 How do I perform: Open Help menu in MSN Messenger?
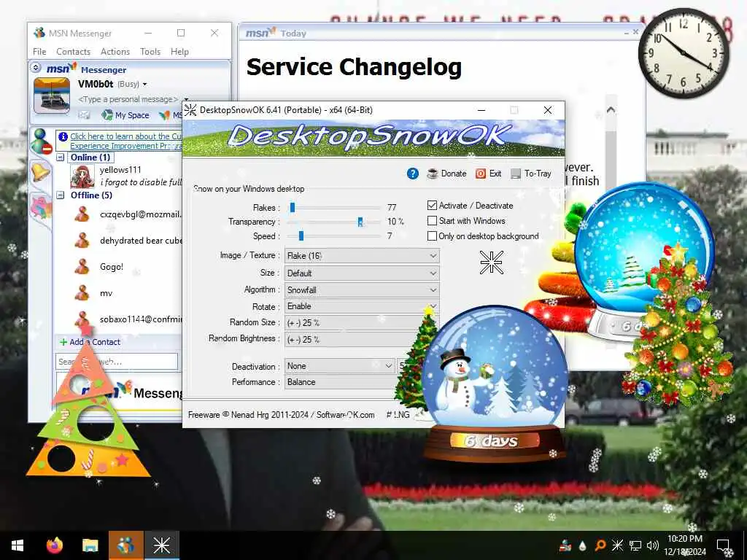tap(179, 52)
